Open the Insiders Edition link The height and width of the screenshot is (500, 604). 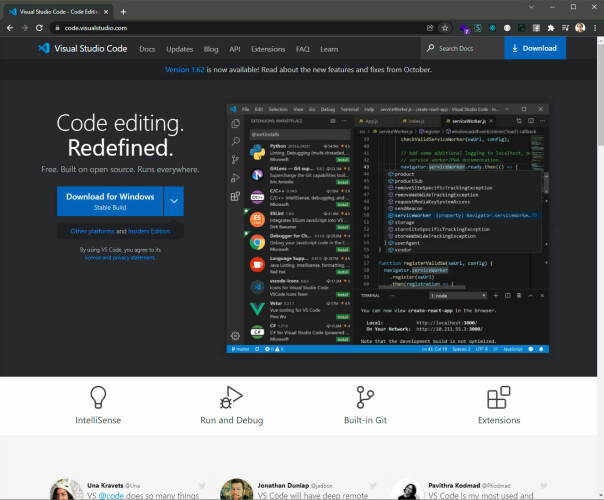pyautogui.click(x=149, y=231)
